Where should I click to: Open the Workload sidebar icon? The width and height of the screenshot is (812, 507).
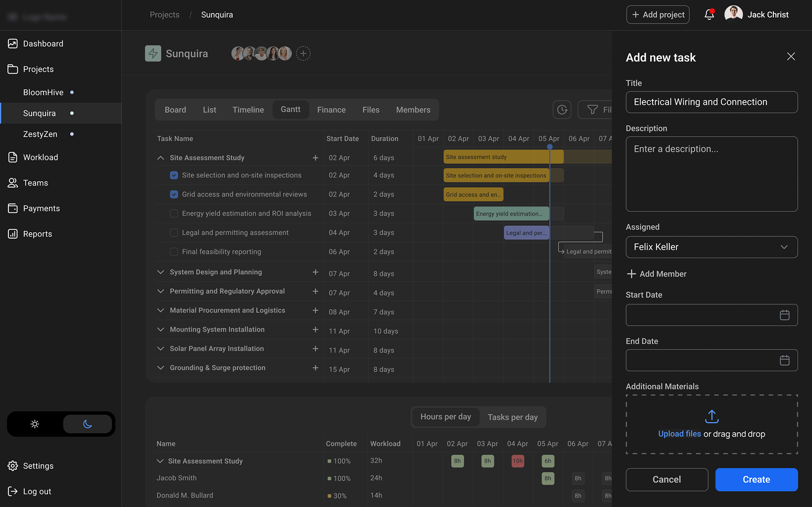click(x=13, y=157)
